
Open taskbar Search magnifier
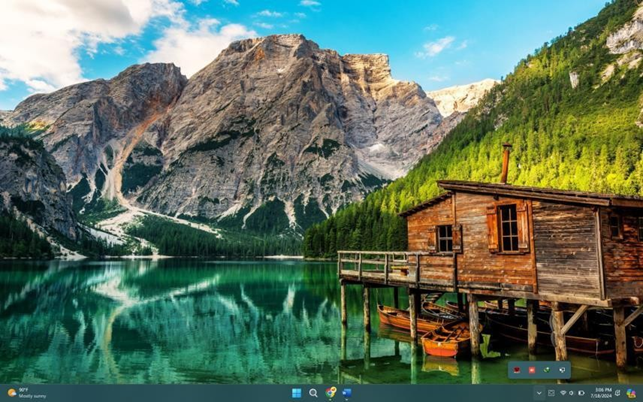[313, 393]
